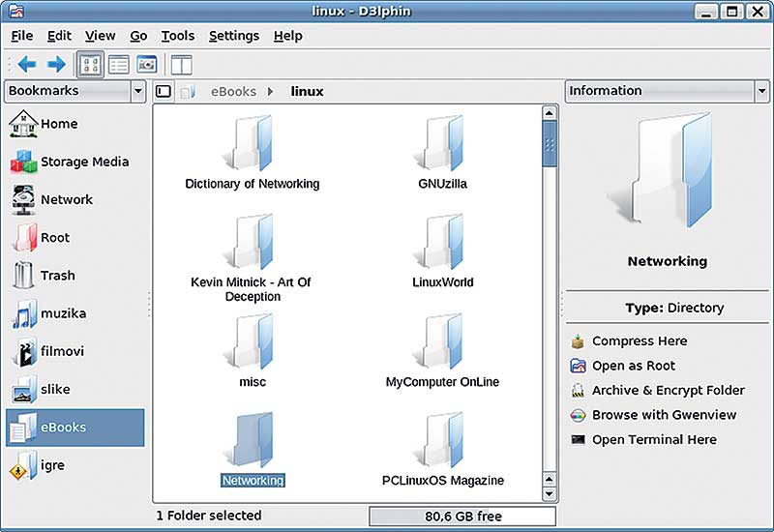
Task: Click Archive & Encrypt Folder action
Action: [x=658, y=391]
